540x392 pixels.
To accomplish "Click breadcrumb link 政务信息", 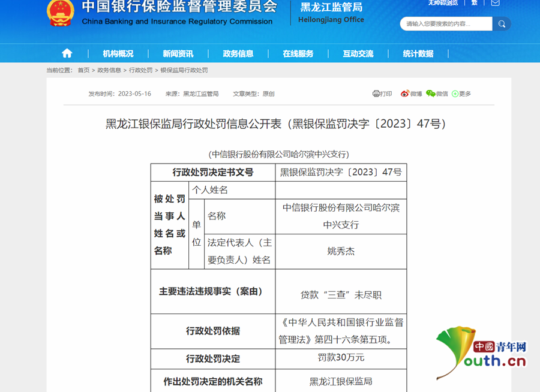I will (x=109, y=70).
